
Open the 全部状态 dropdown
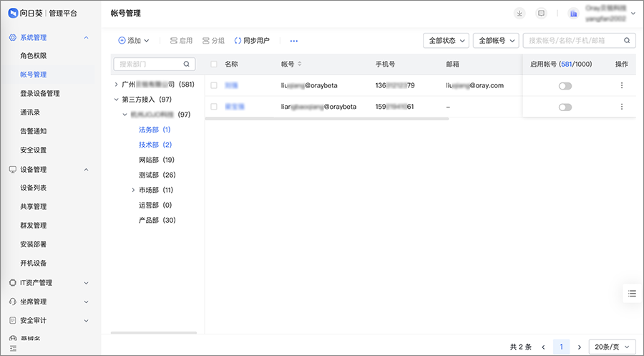pyautogui.click(x=446, y=40)
